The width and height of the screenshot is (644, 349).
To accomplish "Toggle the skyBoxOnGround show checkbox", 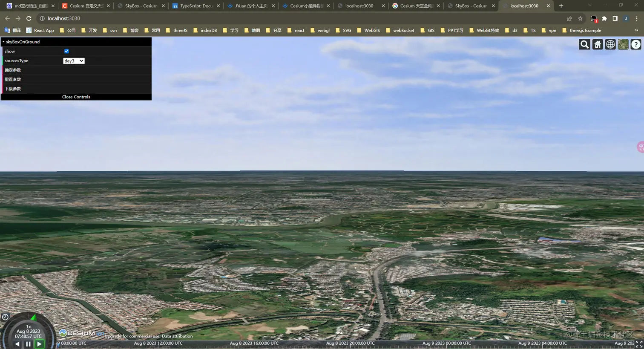I will (66, 51).
